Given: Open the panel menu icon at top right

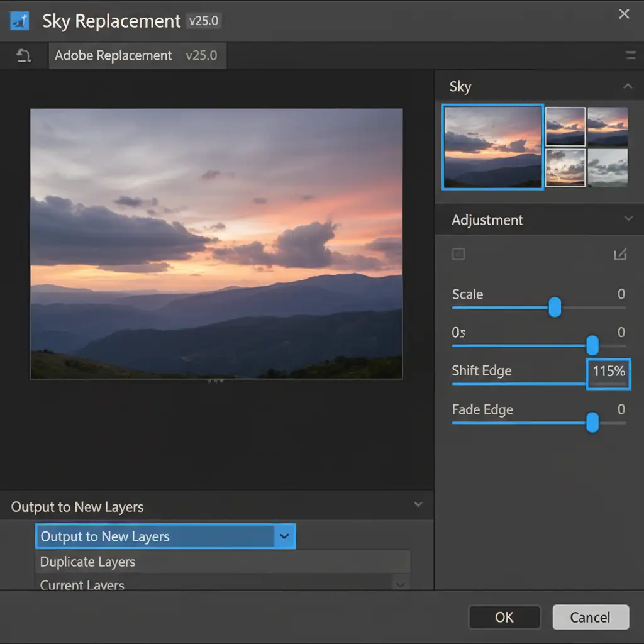Looking at the screenshot, I should 630,56.
